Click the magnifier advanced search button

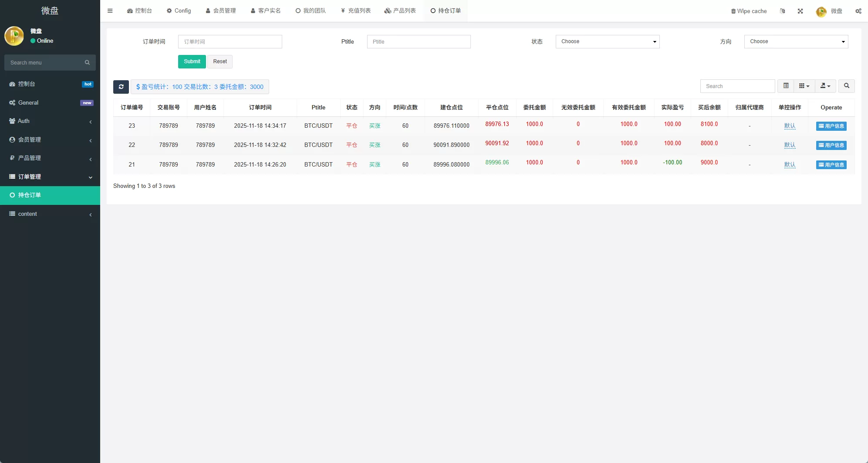tap(846, 86)
